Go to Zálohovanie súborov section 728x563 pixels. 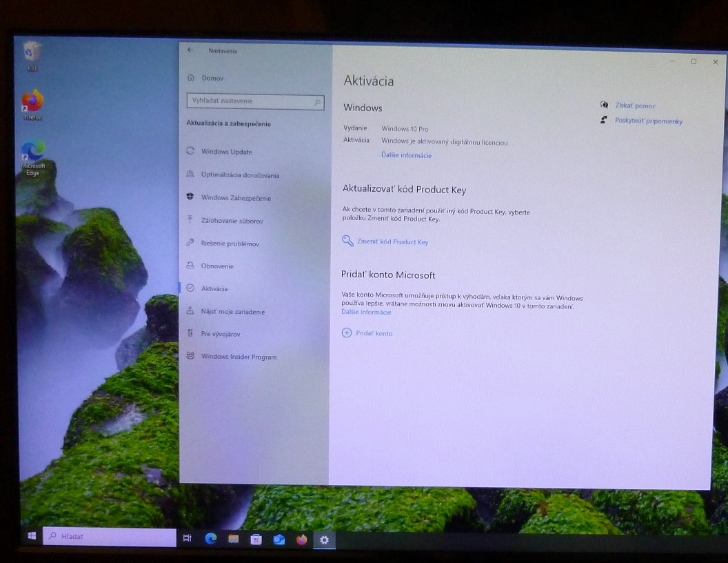pos(232,221)
